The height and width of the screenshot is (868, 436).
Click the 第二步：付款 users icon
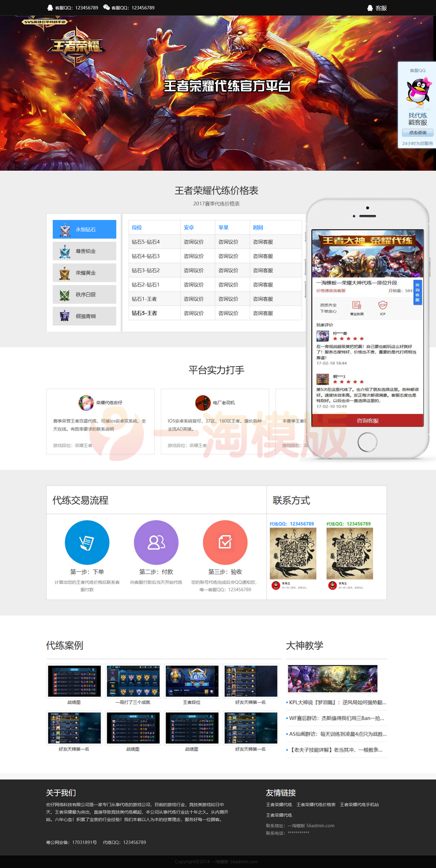coord(156,542)
